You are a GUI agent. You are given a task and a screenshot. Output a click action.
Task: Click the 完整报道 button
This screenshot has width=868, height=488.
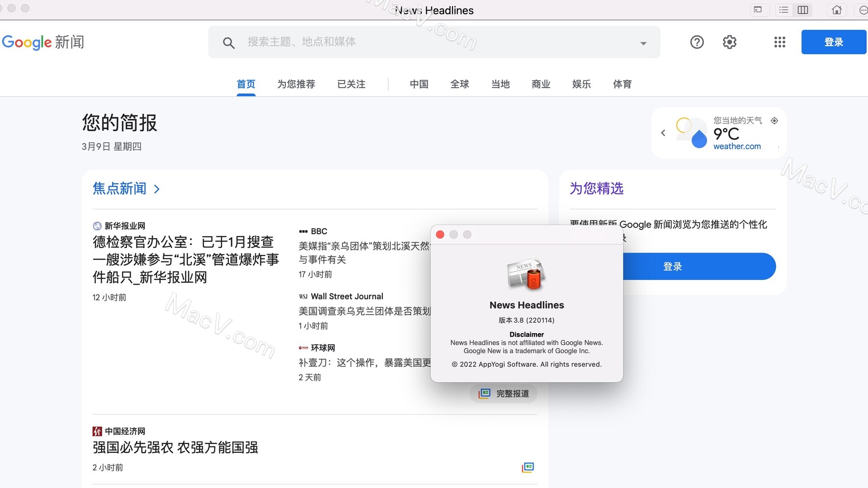(x=504, y=394)
